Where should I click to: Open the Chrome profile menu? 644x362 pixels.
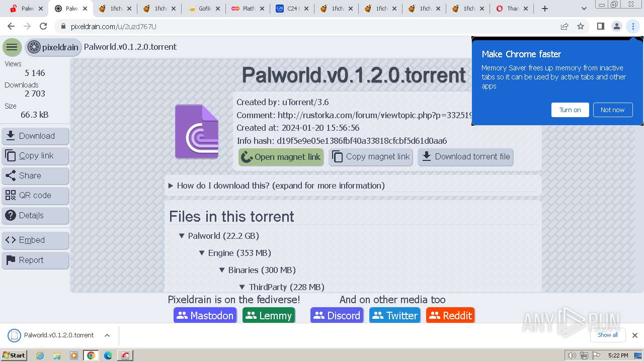[x=616, y=26]
